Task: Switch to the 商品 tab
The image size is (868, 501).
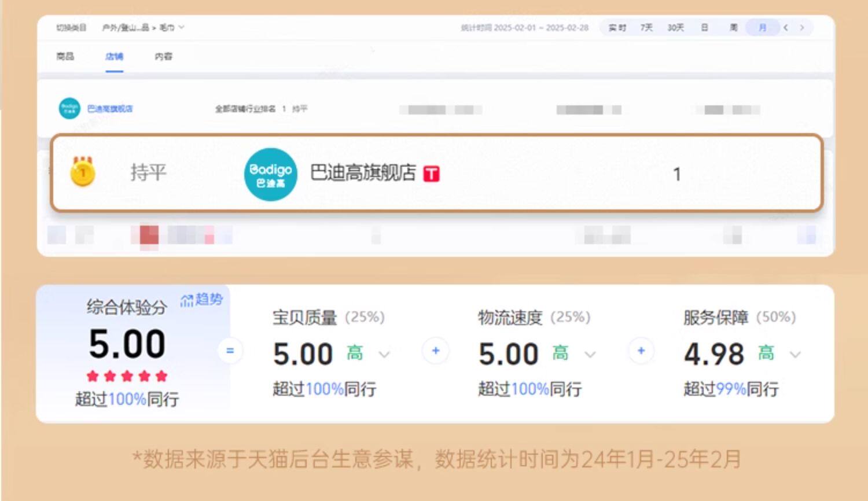Action: (x=65, y=56)
